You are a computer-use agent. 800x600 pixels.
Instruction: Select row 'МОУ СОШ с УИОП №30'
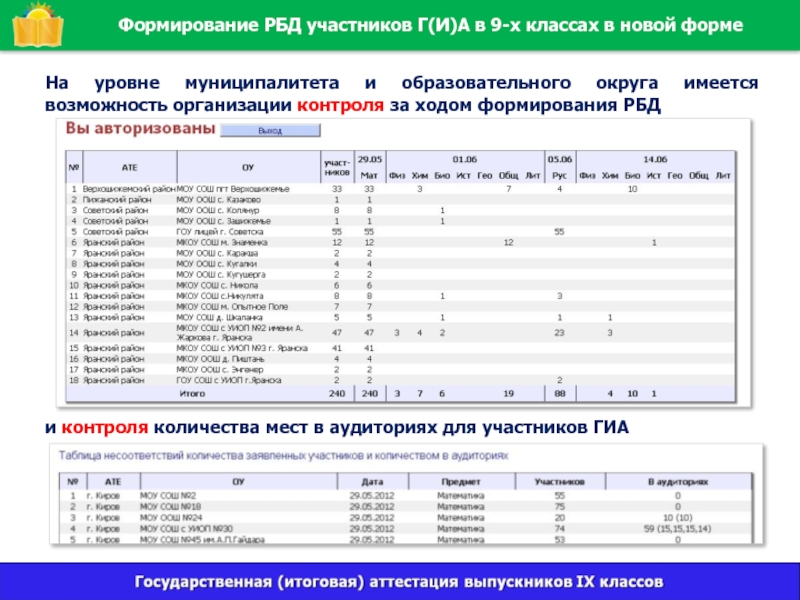(x=406, y=529)
